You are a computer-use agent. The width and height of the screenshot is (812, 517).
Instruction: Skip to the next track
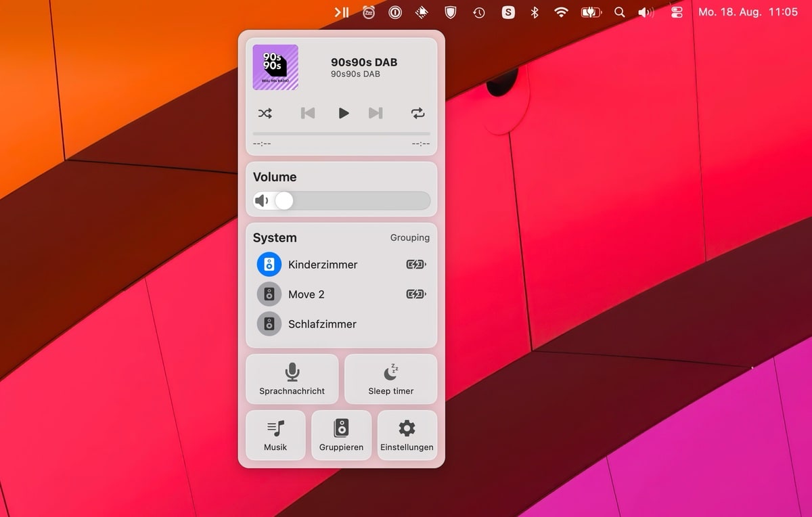(376, 113)
